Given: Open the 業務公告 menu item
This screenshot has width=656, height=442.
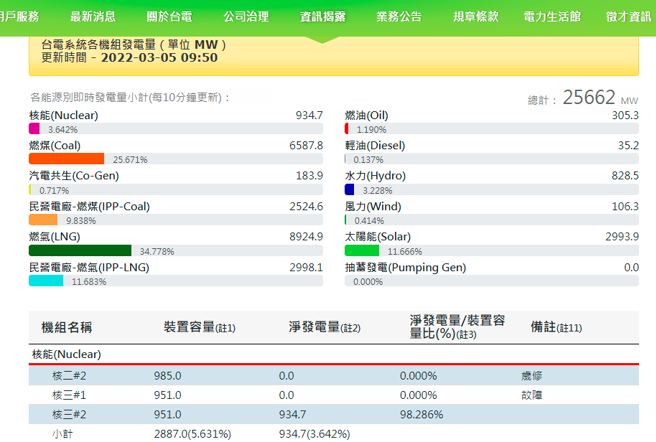Looking at the screenshot, I should 399,17.
